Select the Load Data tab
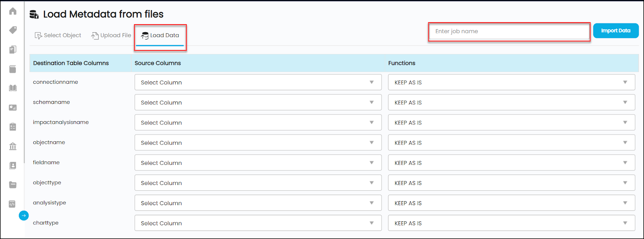Viewport: 644px width, 239px height. pos(160,35)
